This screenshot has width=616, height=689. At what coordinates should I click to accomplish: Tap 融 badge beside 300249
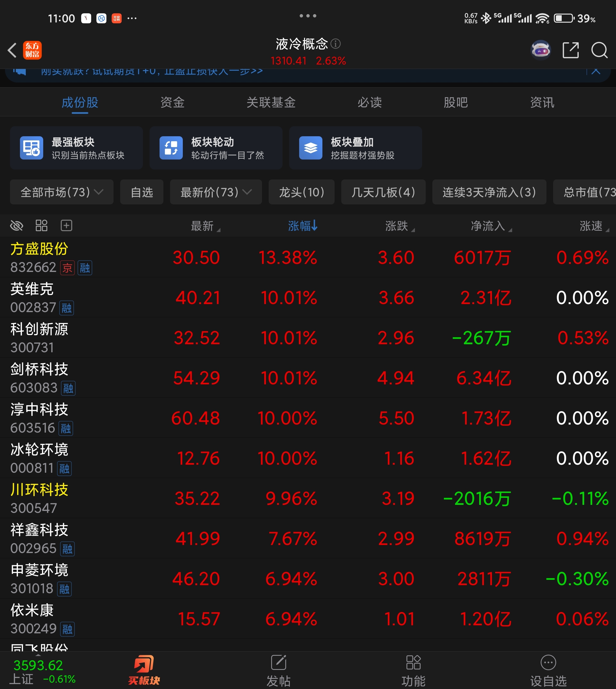point(67,629)
